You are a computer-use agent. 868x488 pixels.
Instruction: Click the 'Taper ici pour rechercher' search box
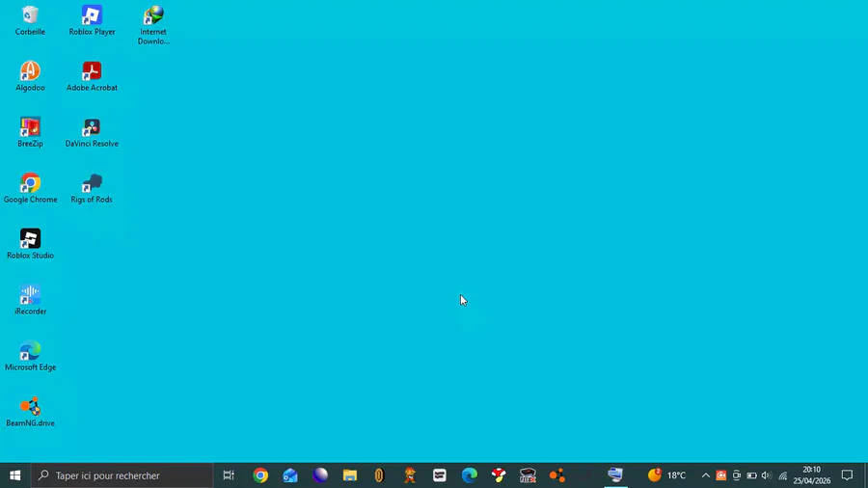tap(122, 475)
